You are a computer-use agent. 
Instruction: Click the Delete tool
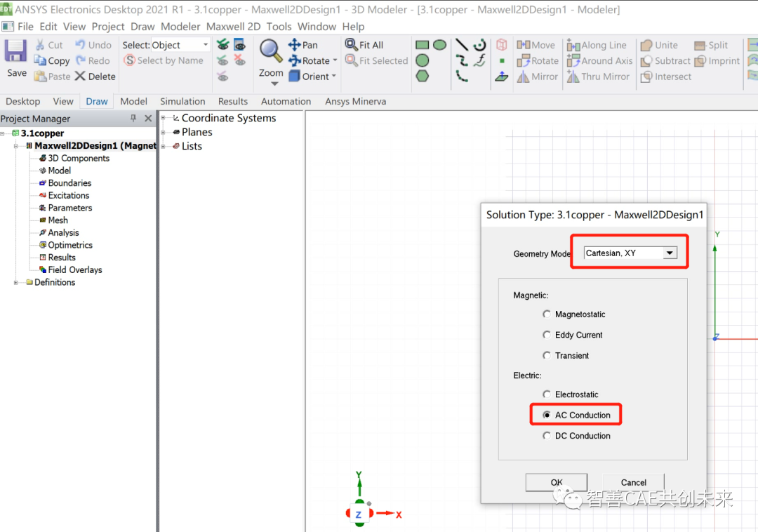click(95, 77)
